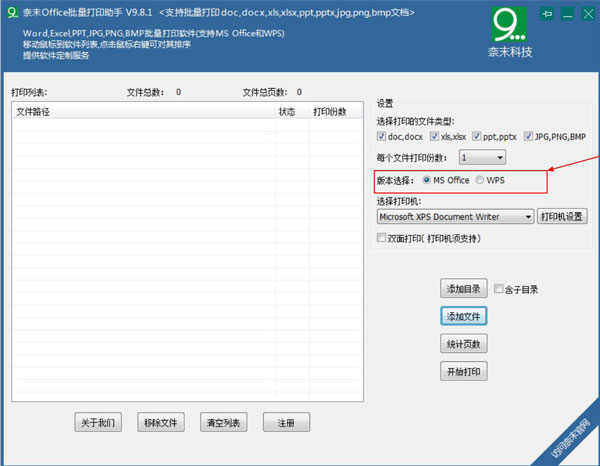This screenshot has height=466, width=600.
Task: Open the printer selection dropdown
Action: (x=455, y=217)
